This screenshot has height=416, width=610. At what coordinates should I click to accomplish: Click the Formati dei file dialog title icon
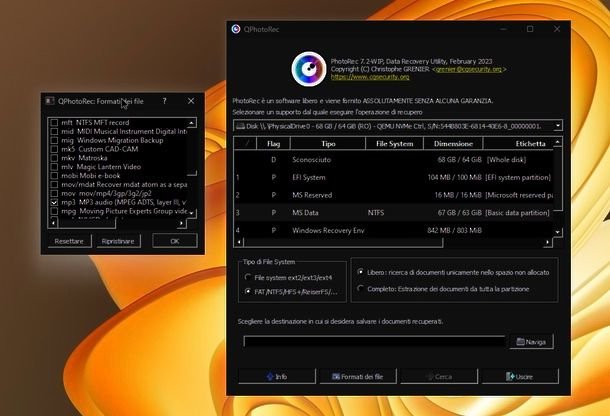(50, 101)
